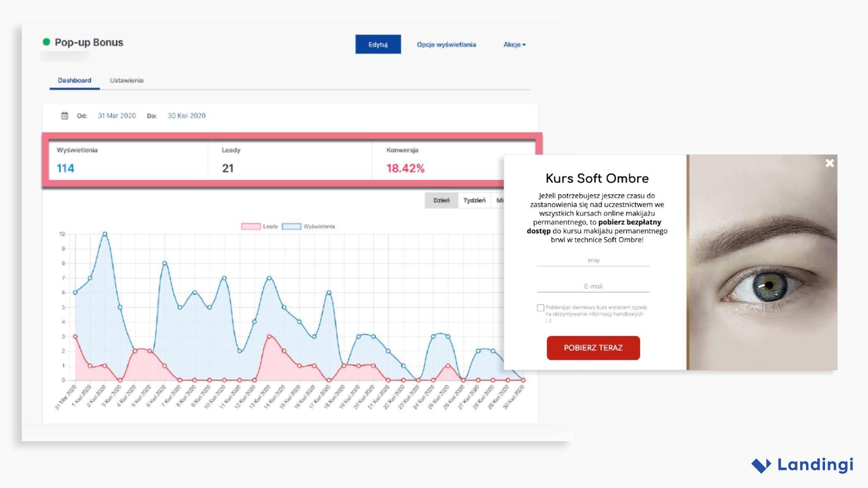The height and width of the screenshot is (488, 868).
Task: Click the calendar icon next to the date range
Action: coord(65,115)
